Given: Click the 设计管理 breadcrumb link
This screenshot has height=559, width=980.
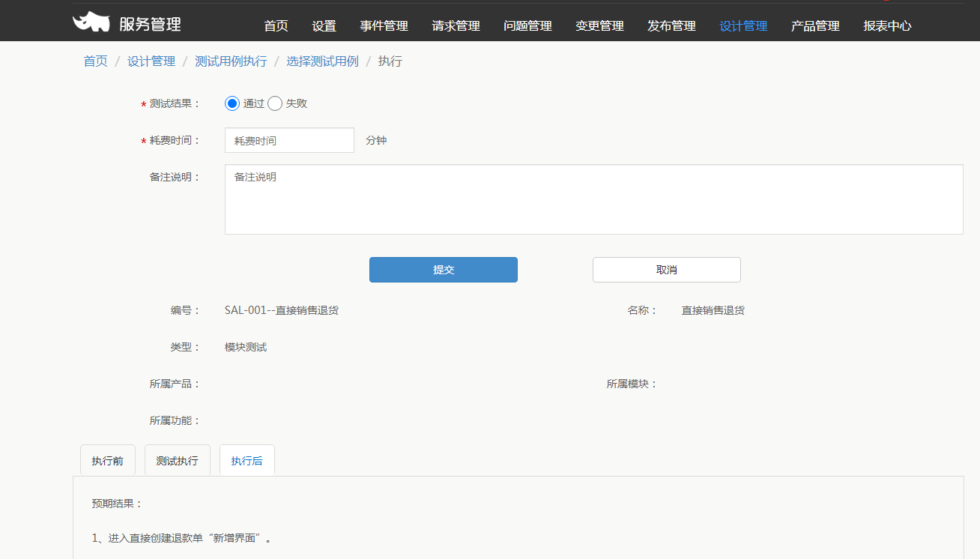Looking at the screenshot, I should point(151,61).
